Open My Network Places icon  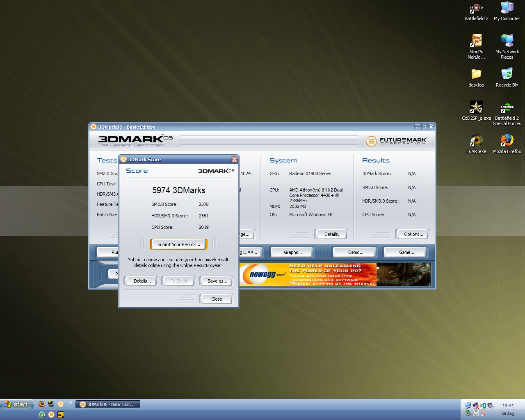pyautogui.click(x=507, y=46)
